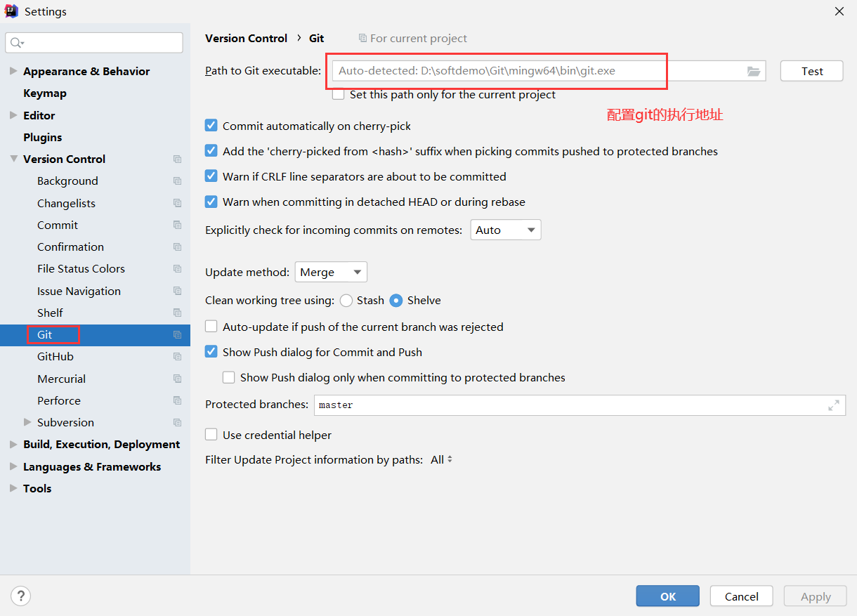Enable 'Auto-update if push of the current branch was rejected'
The width and height of the screenshot is (857, 616).
[x=211, y=327]
